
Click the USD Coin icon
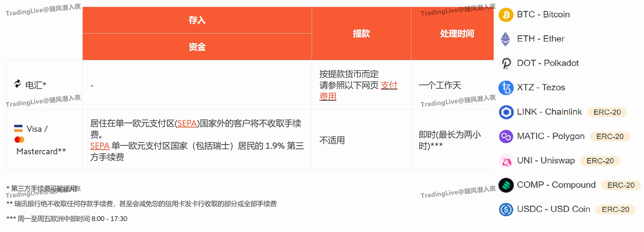pyautogui.click(x=506, y=210)
